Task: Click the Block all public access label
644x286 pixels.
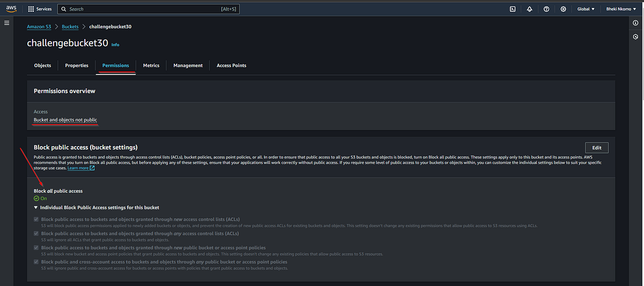Action: tap(58, 191)
